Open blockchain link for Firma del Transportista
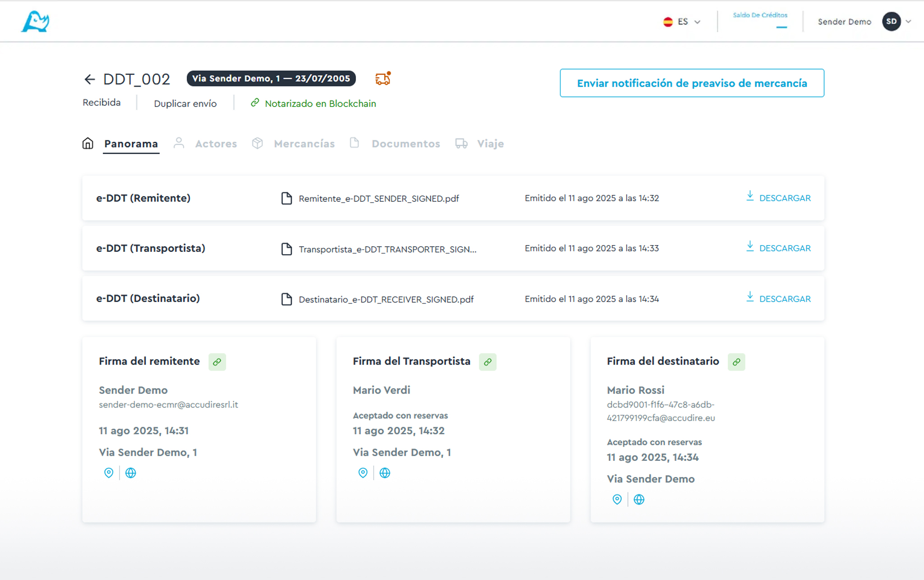 click(487, 362)
